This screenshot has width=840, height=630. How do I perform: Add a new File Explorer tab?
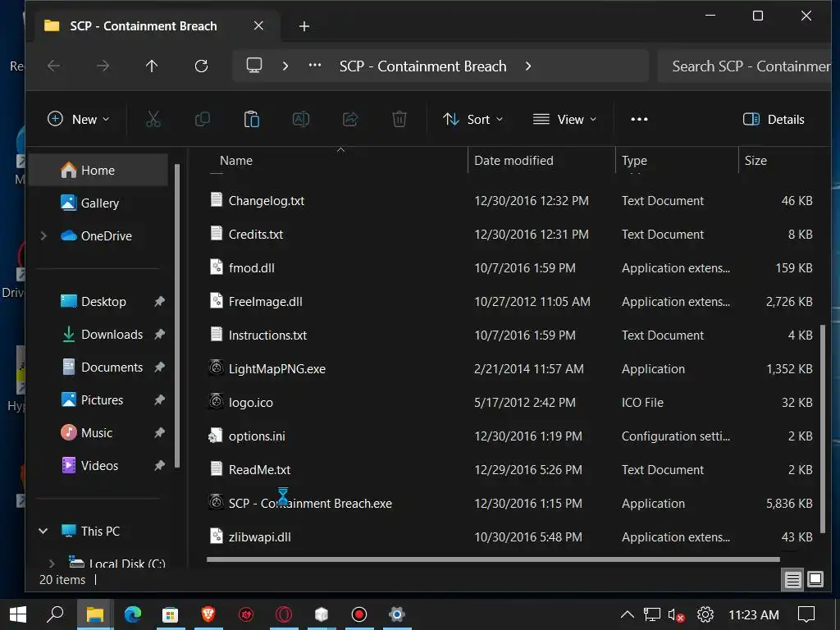(x=304, y=25)
